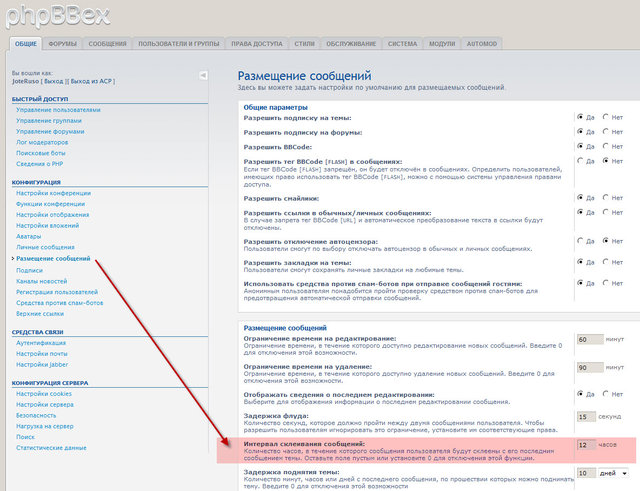Open the ОБЩИЕ tab
Screen dimensions: 640x491
(x=25, y=44)
